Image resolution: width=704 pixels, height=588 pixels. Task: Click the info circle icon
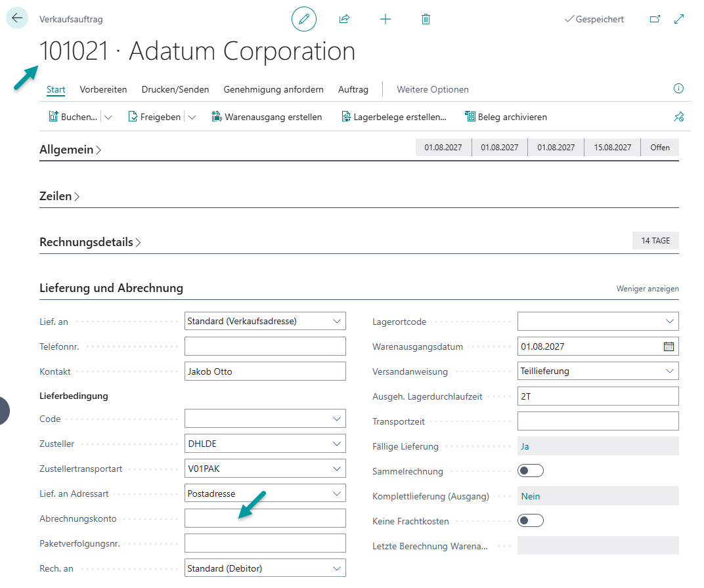pyautogui.click(x=678, y=89)
